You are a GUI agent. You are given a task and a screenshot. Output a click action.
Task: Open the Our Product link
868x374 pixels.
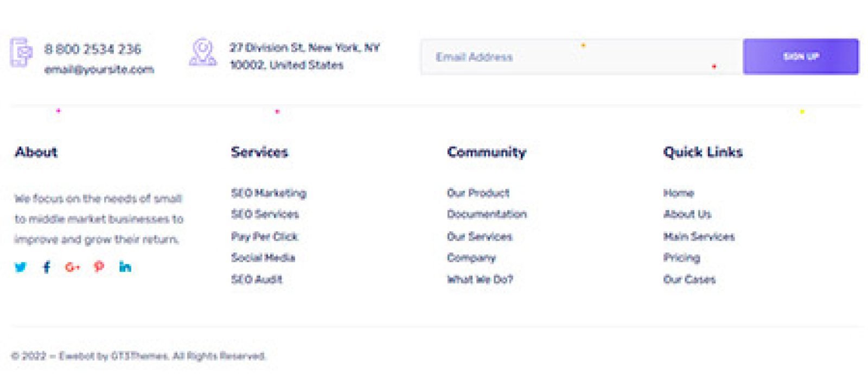[478, 193]
